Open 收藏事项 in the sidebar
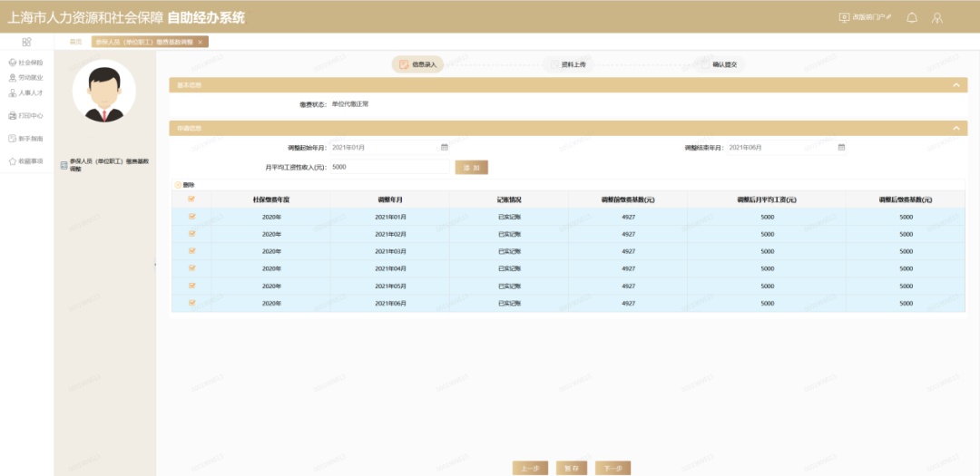Screen dimensions: 980x476 (26, 161)
